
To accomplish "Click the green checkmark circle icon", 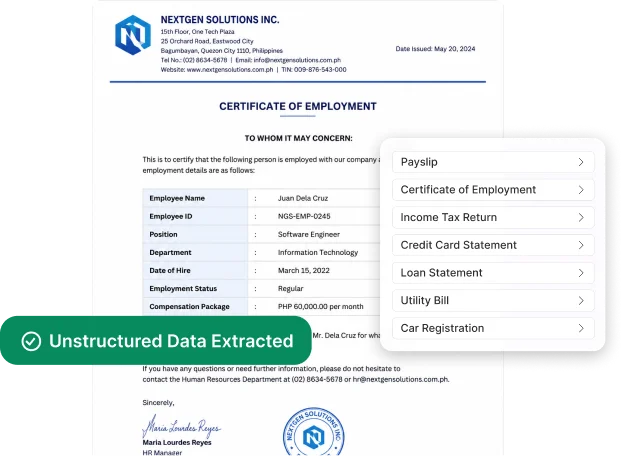I will (x=31, y=341).
